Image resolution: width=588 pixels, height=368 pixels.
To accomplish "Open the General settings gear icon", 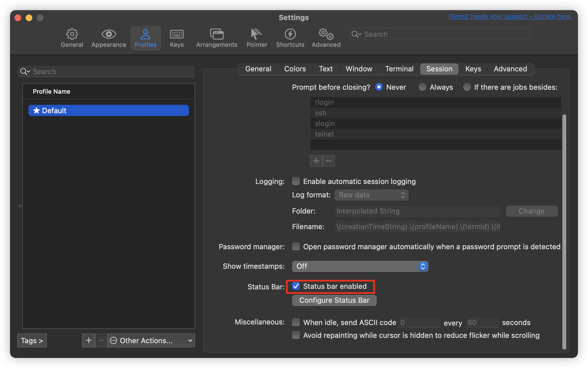I will click(72, 34).
